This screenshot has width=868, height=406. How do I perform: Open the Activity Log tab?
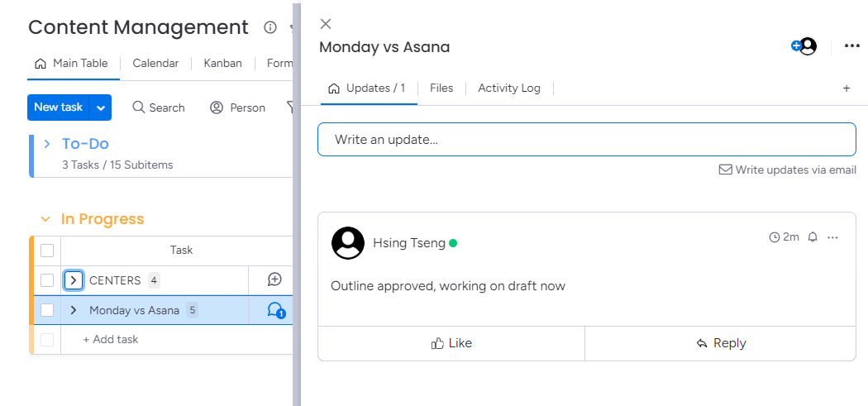[509, 88]
